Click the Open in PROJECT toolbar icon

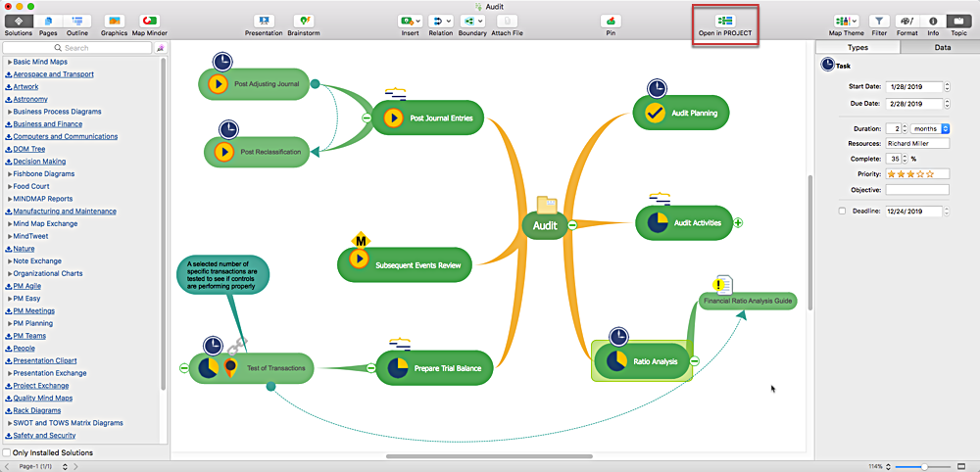click(725, 20)
